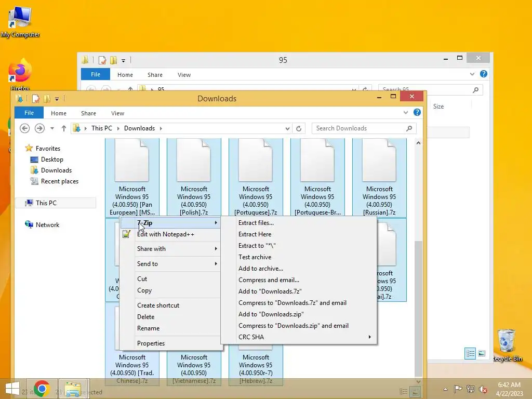Click Properties quick access icon in 95 title bar
532x399 pixels.
102,60
